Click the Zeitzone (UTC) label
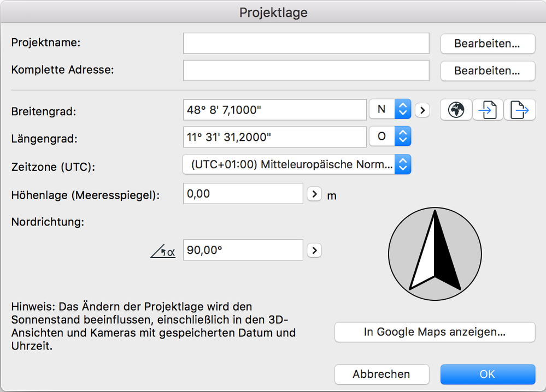This screenshot has width=546, height=392. 53,167
